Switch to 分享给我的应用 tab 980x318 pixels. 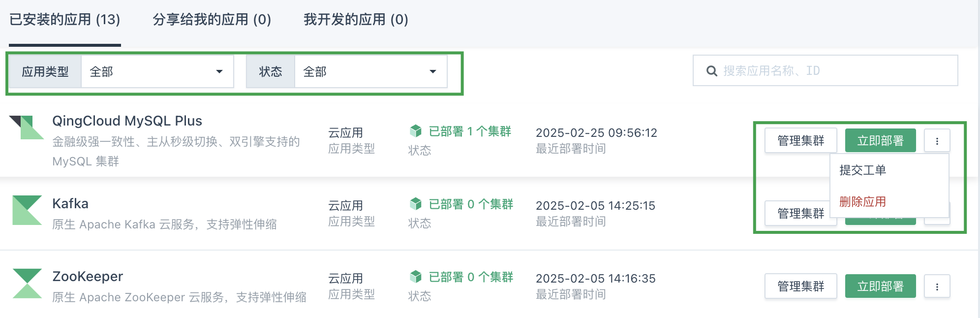[x=212, y=20]
